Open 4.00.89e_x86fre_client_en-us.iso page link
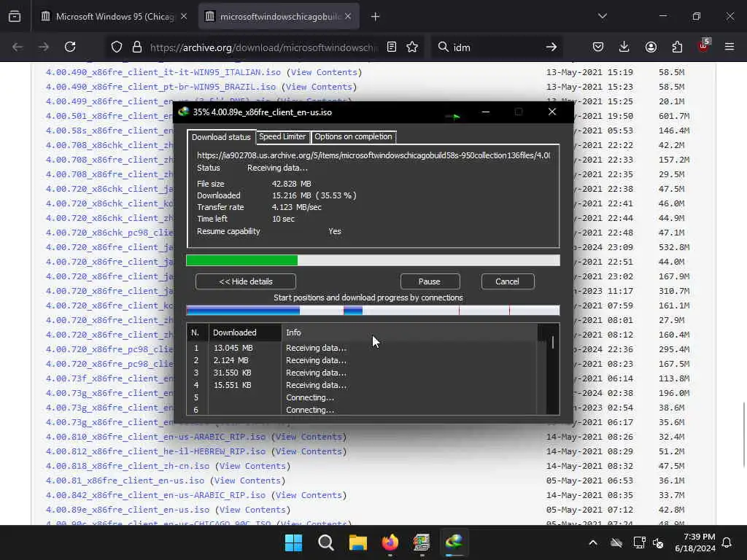 [x=127, y=510]
